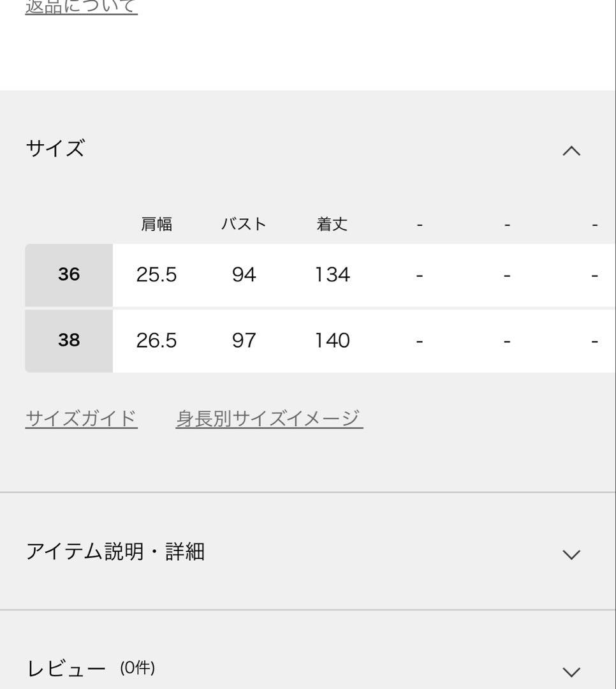The width and height of the screenshot is (616, 689).
Task: Expand the アイテム説明・詳細 section chevron
Action: 571,554
